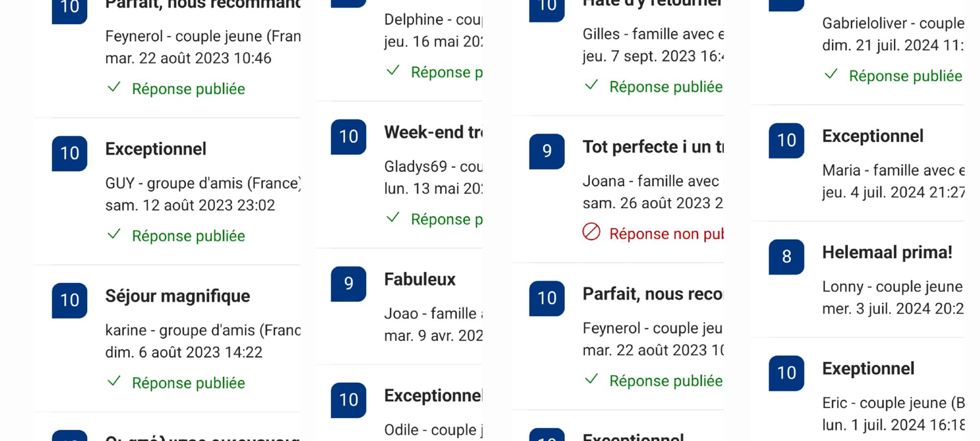Click 'Réponse publiée' under GUY's review

[x=188, y=236]
